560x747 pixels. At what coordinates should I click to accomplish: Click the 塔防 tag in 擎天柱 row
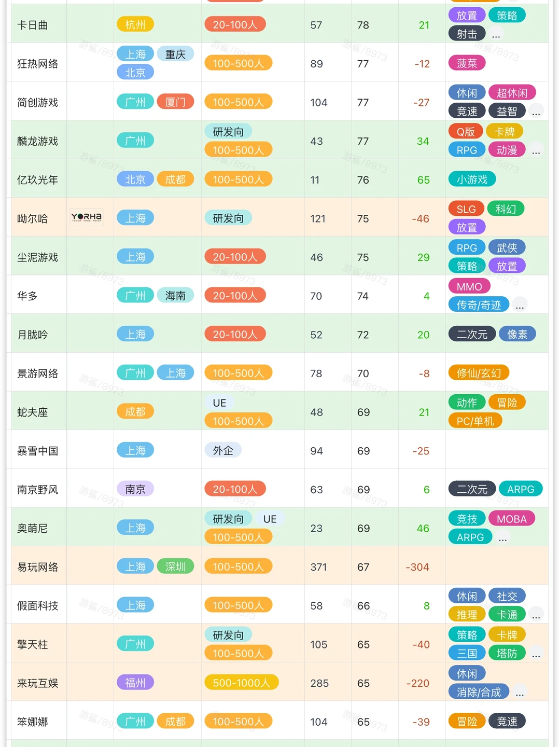507,654
